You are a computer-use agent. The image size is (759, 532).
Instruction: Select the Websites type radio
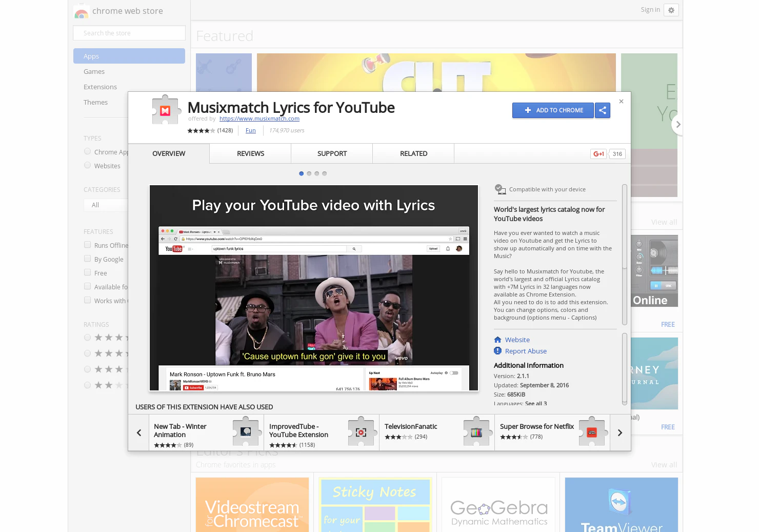click(88, 165)
